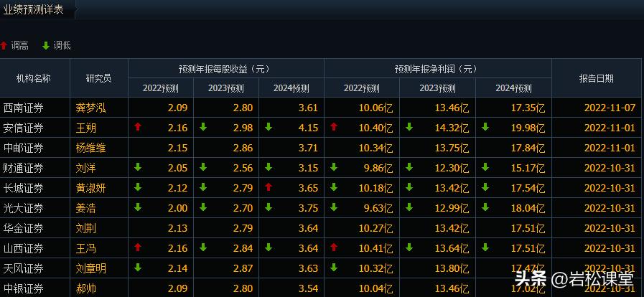Screen dimensions: 644x297
Task: Click green down arrow beside 长城证券 EPS 2.12
Action: click(138, 187)
